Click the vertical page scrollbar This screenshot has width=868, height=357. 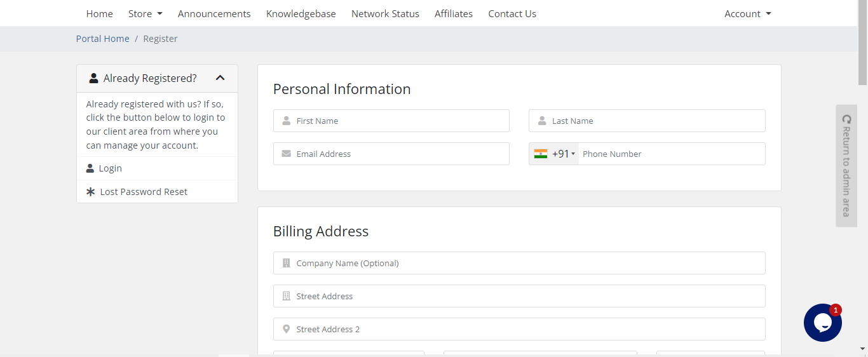tap(862, 44)
